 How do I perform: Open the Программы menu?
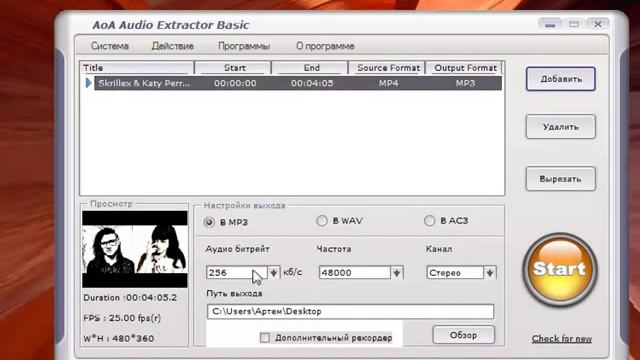coord(244,46)
